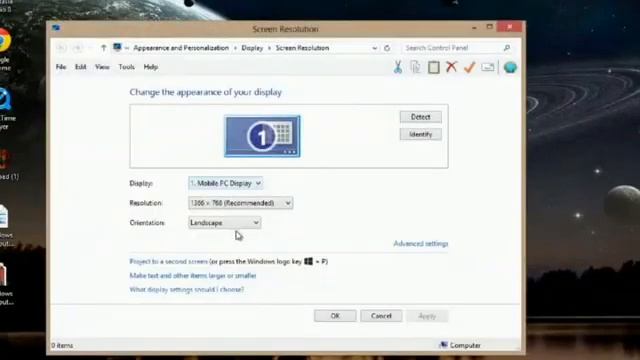Click the Control Panel icon in the address bar
The image size is (640, 360).
click(x=117, y=48)
